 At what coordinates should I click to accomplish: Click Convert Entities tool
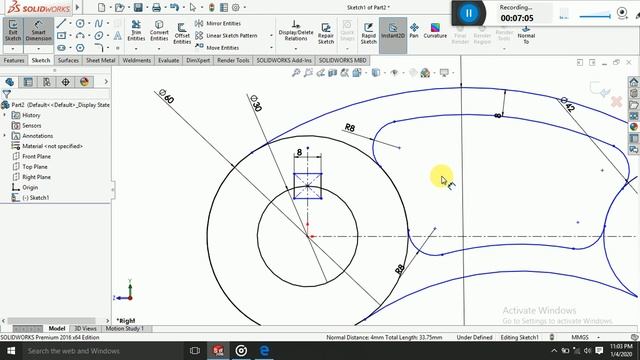(x=159, y=31)
